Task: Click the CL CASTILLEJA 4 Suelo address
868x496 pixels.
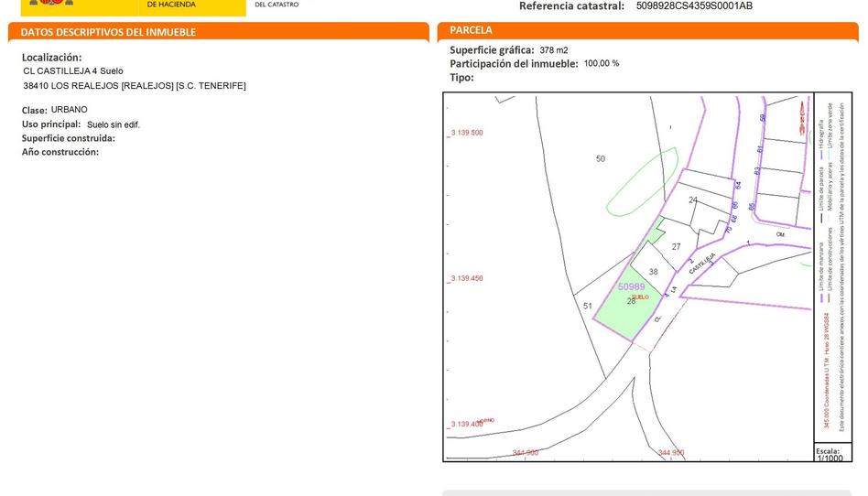Action: point(73,71)
